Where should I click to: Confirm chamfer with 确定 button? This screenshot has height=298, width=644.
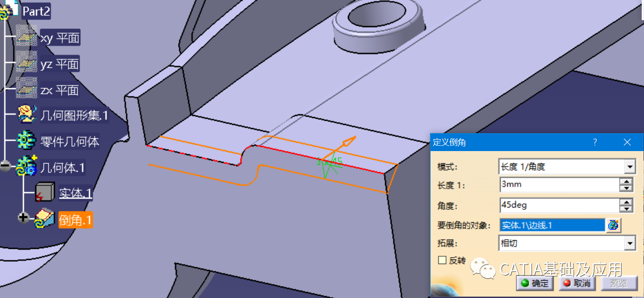tap(535, 283)
